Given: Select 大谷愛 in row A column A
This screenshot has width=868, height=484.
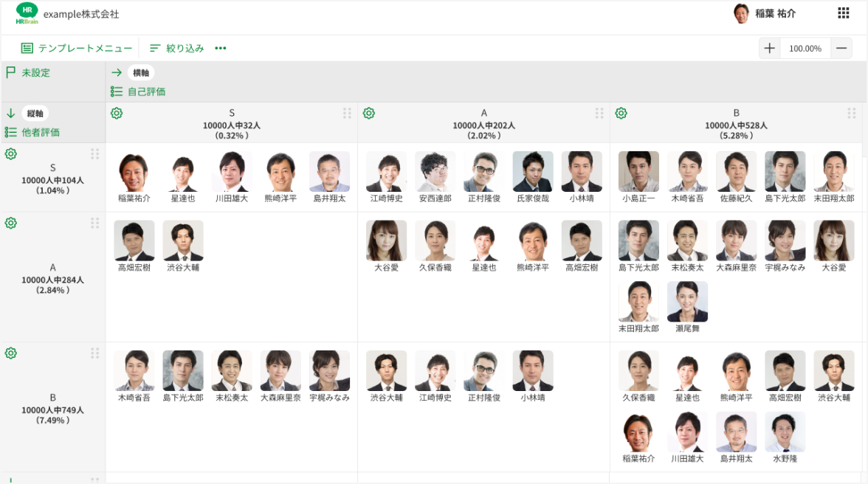Looking at the screenshot, I should pos(387,246).
